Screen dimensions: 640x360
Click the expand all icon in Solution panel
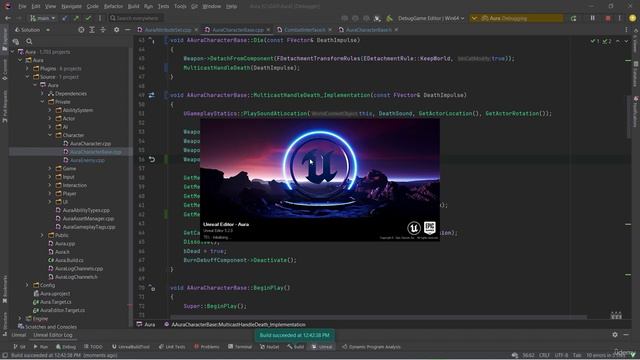coord(92,30)
